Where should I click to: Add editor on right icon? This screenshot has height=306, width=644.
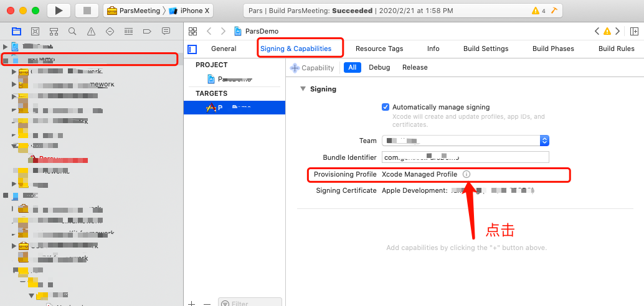pyautogui.click(x=634, y=31)
